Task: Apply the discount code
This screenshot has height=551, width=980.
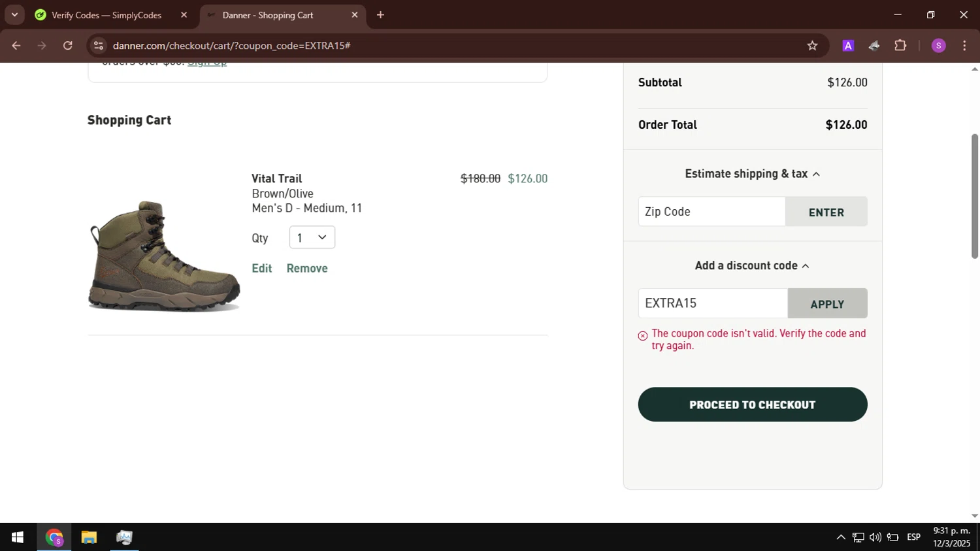Action: pyautogui.click(x=828, y=303)
